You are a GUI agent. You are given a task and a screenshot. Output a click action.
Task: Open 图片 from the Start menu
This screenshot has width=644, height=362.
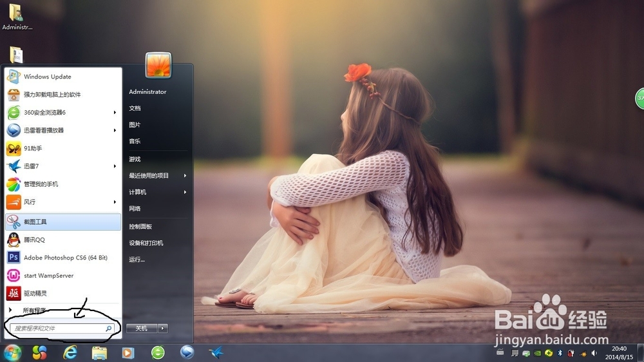coord(135,124)
